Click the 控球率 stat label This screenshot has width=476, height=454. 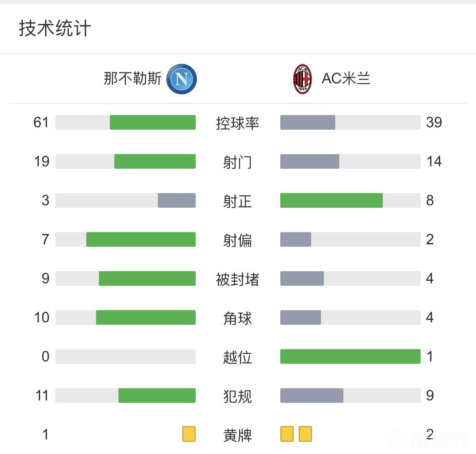[x=238, y=123]
